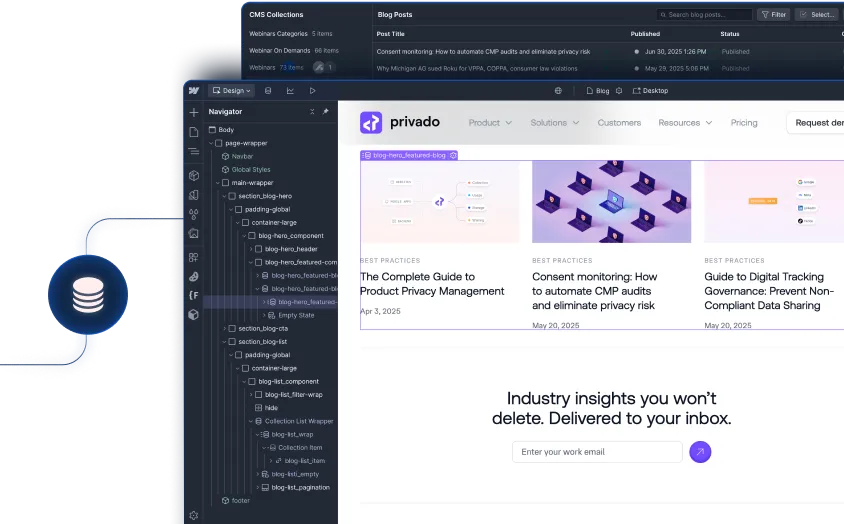The height and width of the screenshot is (524, 844).
Task: Focus the Enter your work email field
Action: tap(597, 452)
